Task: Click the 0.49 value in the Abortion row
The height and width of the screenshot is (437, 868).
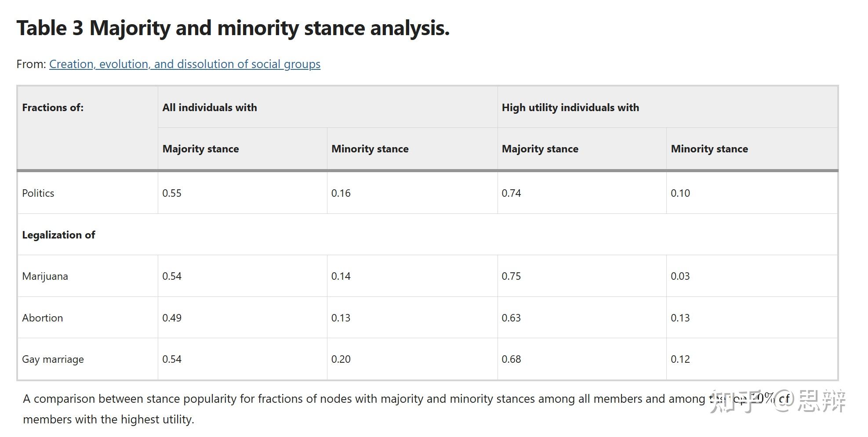Action: (x=172, y=318)
